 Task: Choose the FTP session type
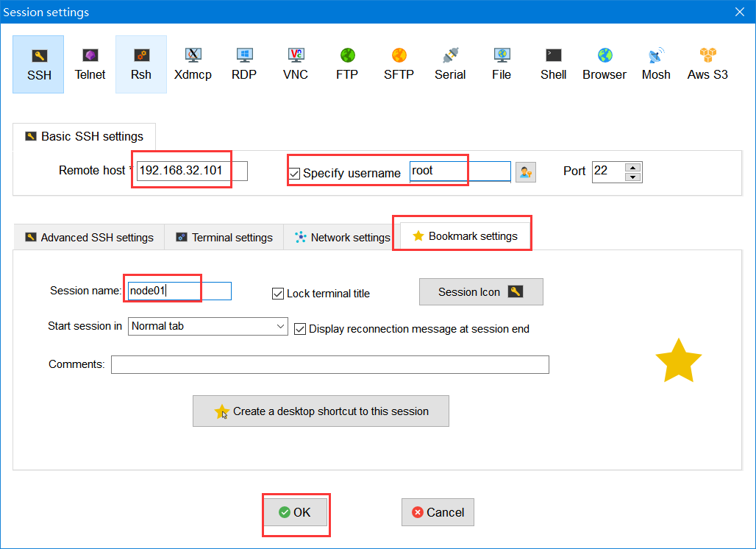coord(347,64)
